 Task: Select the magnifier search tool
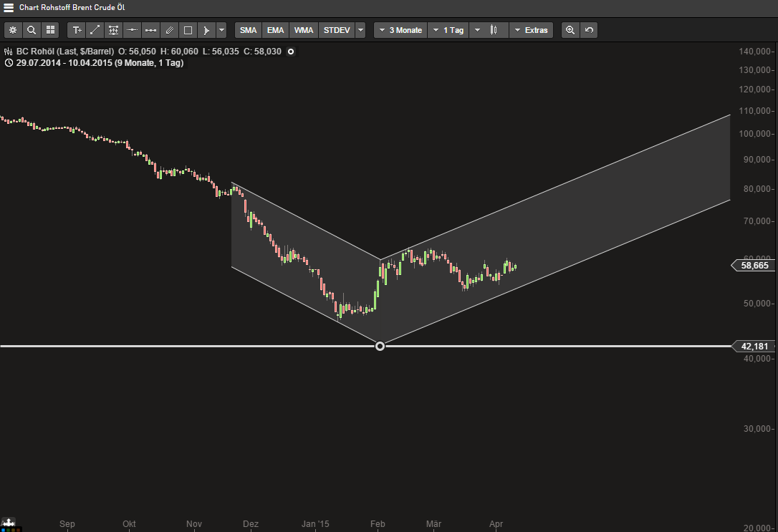(x=32, y=30)
